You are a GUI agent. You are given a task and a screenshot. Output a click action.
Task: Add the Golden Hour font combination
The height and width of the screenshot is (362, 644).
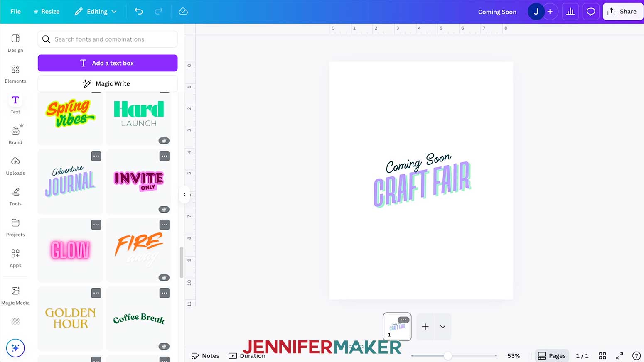(x=70, y=318)
